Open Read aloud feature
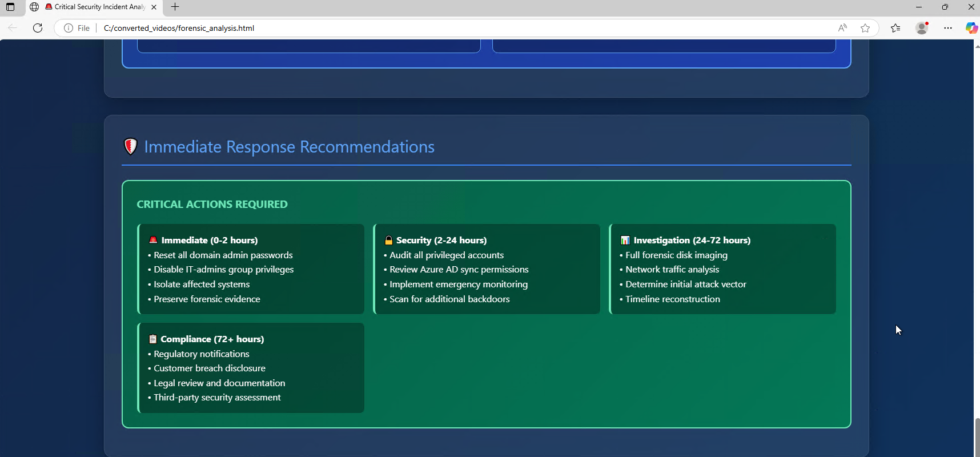The height and width of the screenshot is (457, 980). [842, 28]
